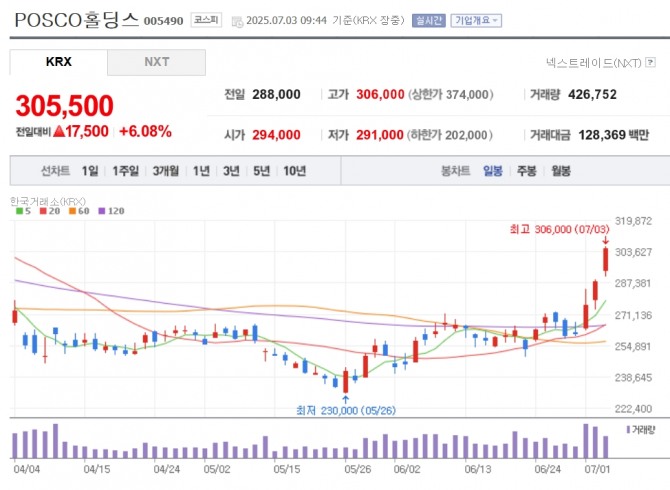Image resolution: width=670 pixels, height=490 pixels.
Task: Select the 10년 line chart period
Action: tap(294, 171)
